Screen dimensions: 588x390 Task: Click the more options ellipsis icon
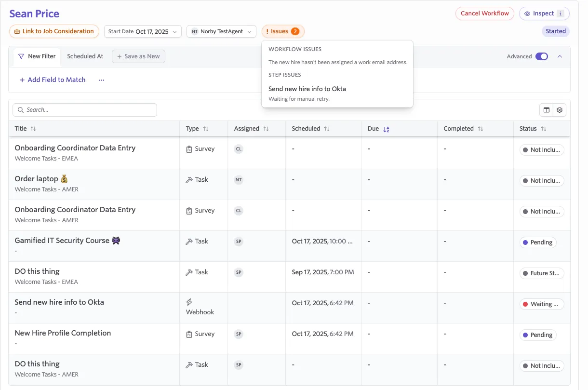[x=101, y=80]
